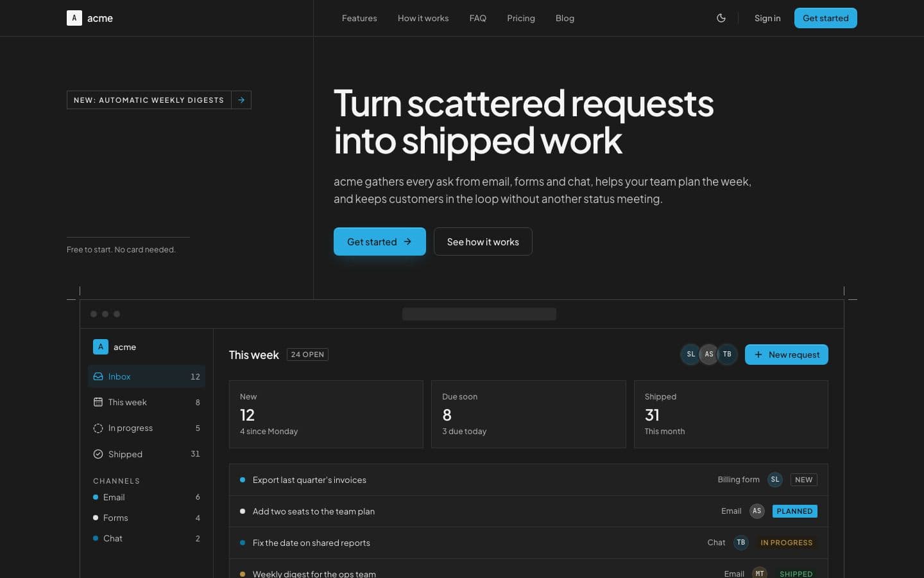Click hero Get started button

point(379,241)
